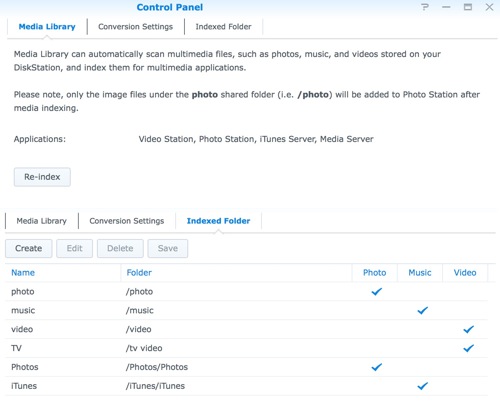Toggle Music checkmark for iTunes folder
Screen dimensions: 500x402
pos(422,386)
